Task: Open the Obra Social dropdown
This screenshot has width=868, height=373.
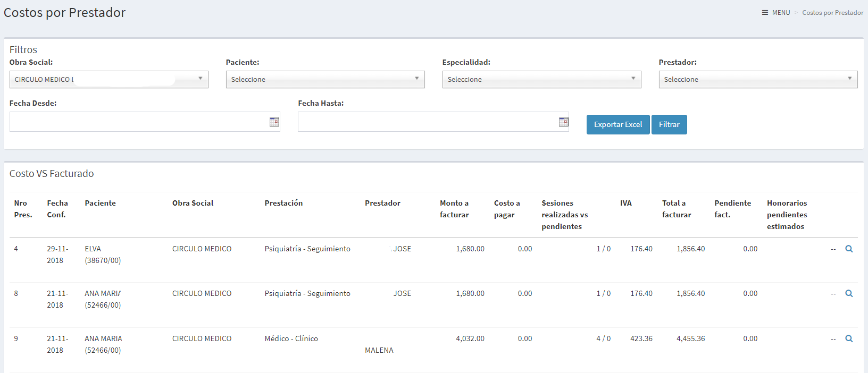Action: click(x=109, y=79)
